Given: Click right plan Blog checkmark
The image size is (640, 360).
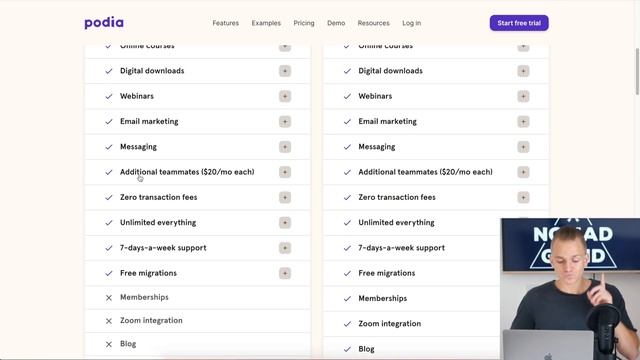Looking at the screenshot, I should point(347,349).
